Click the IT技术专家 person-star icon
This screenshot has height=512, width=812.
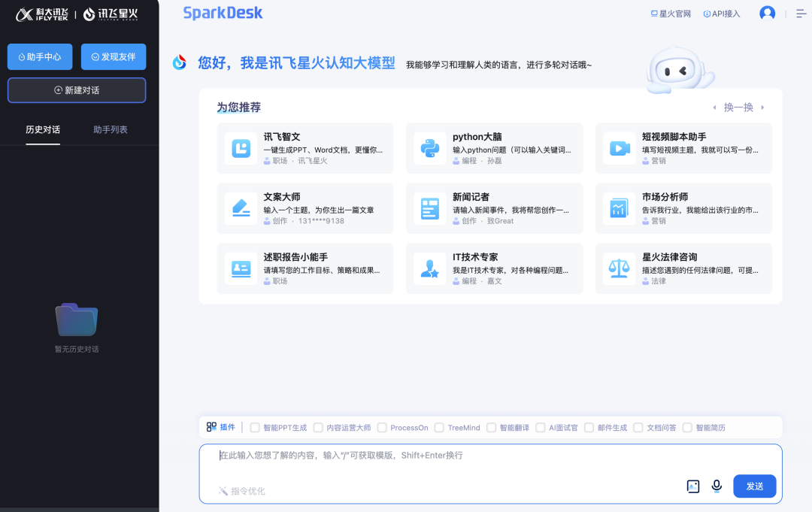tap(430, 268)
